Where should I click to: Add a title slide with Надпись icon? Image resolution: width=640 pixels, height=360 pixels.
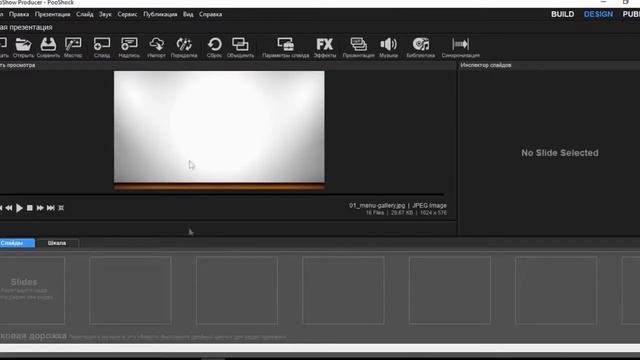(129, 44)
